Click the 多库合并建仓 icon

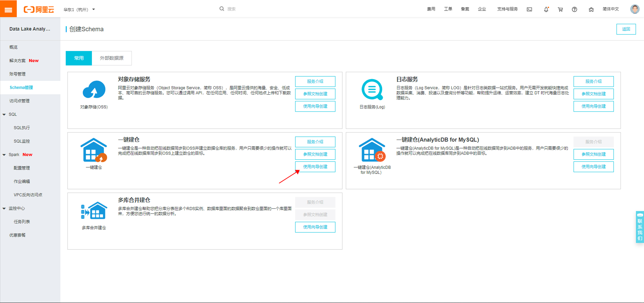coord(94,211)
